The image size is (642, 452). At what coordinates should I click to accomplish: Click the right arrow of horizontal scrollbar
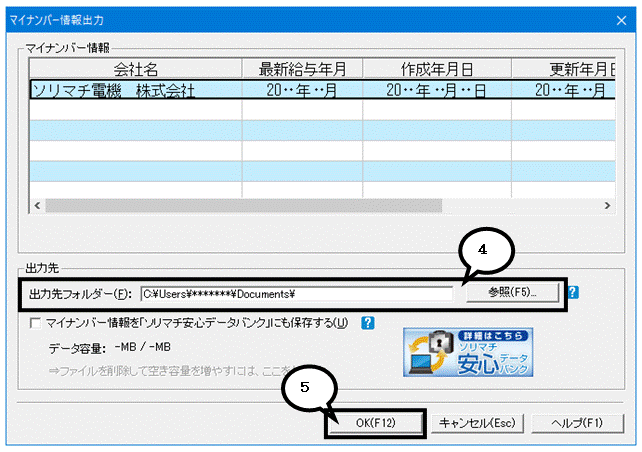(608, 206)
